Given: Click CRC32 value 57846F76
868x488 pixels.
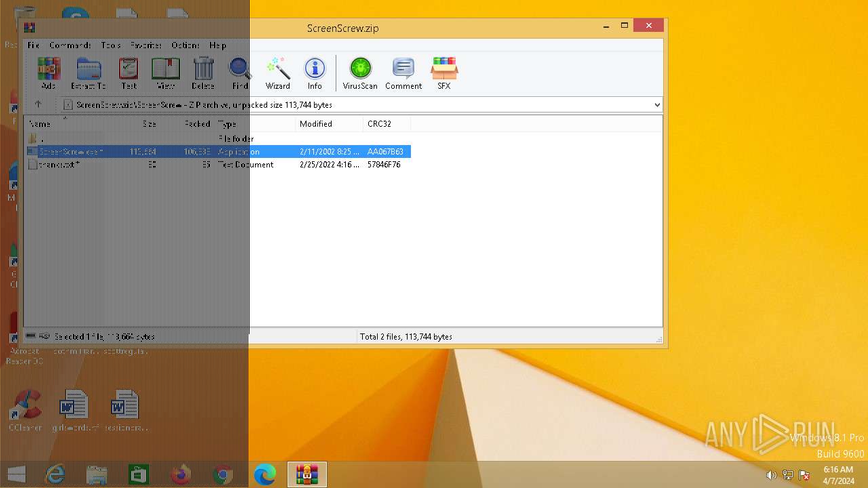Looking at the screenshot, I should pos(384,165).
